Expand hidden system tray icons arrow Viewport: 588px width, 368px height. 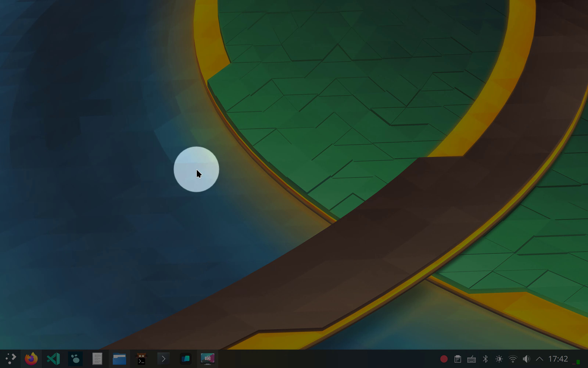539,359
